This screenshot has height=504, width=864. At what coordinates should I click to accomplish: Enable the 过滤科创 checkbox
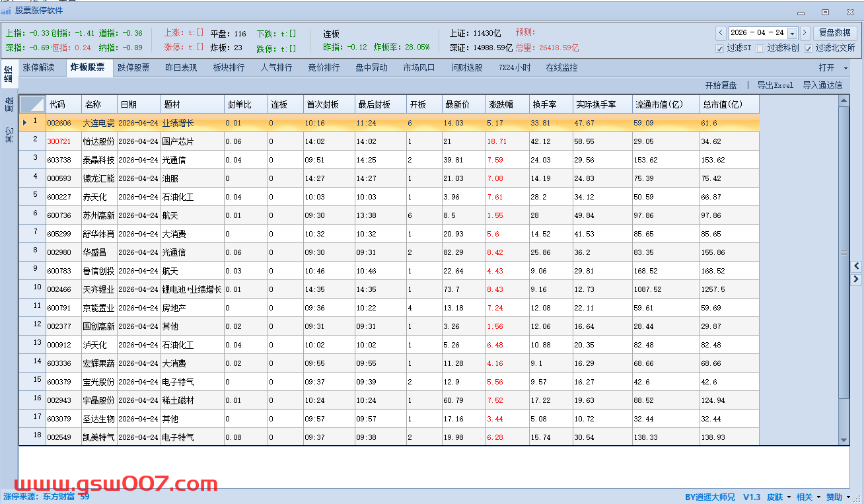760,48
